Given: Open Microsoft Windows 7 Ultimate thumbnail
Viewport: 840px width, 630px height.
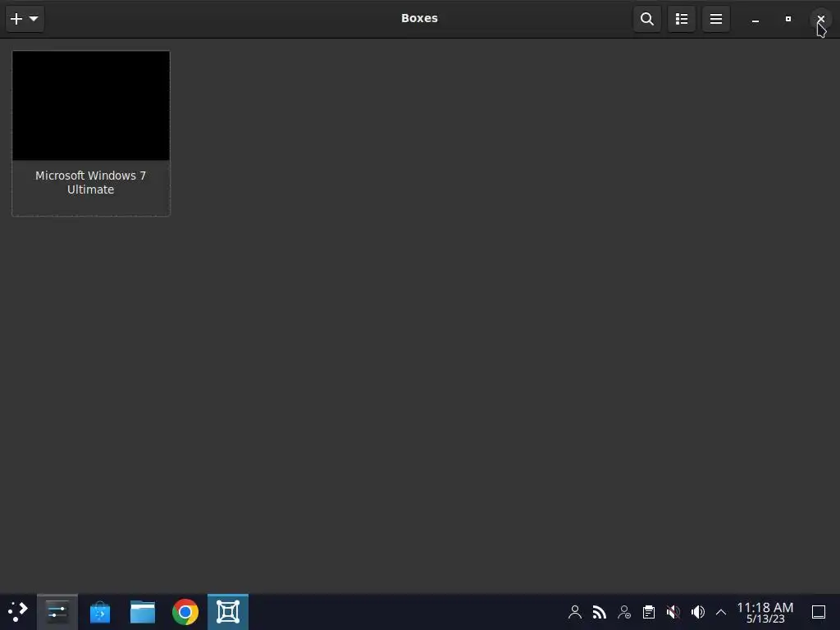Looking at the screenshot, I should [91, 106].
